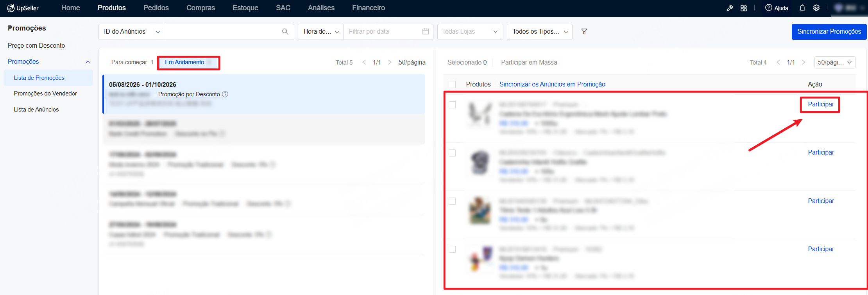Check the first product row checkbox

click(452, 105)
